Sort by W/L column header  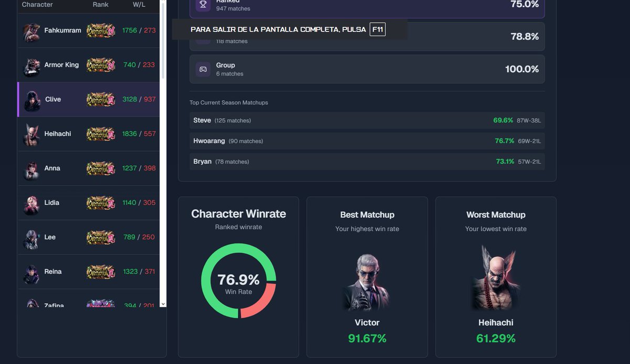139,4
